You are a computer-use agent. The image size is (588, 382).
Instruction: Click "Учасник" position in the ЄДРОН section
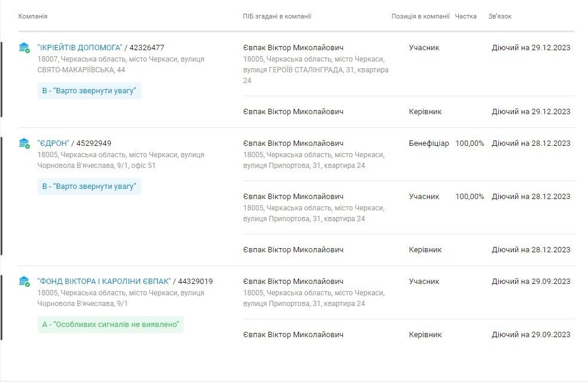coord(424,197)
